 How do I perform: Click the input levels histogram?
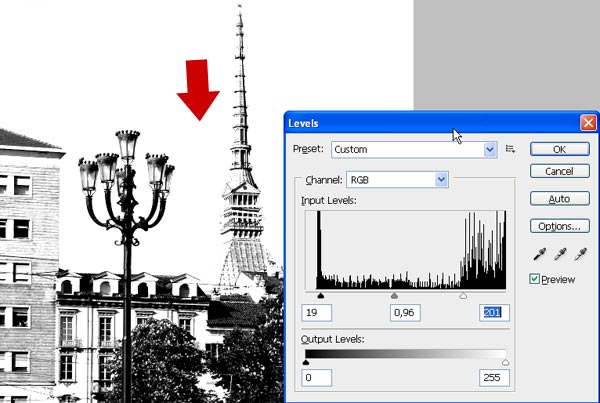[406, 250]
